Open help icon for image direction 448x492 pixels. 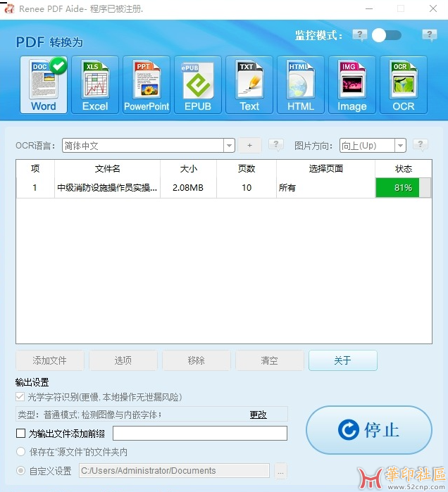tap(421, 145)
